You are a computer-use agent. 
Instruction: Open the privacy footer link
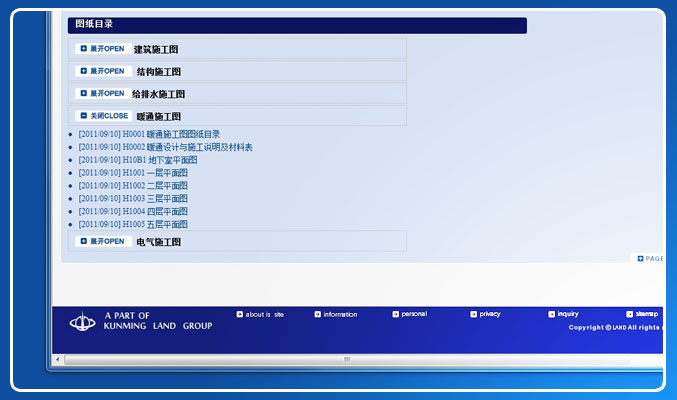(x=485, y=314)
